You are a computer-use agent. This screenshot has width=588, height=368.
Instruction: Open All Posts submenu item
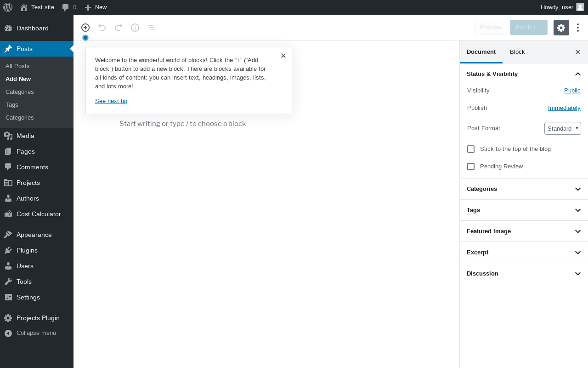37,66
